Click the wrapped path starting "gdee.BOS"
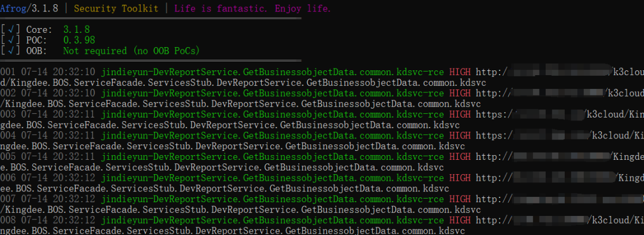The image size is (644, 235). (230, 125)
